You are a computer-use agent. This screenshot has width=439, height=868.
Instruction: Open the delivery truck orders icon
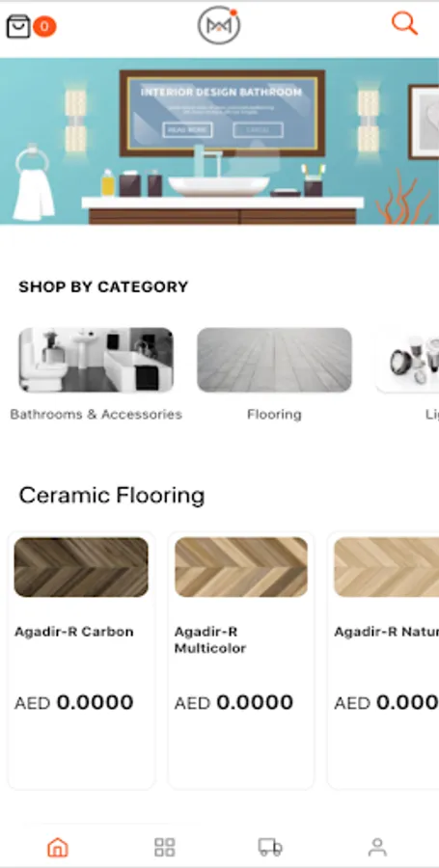click(x=270, y=847)
